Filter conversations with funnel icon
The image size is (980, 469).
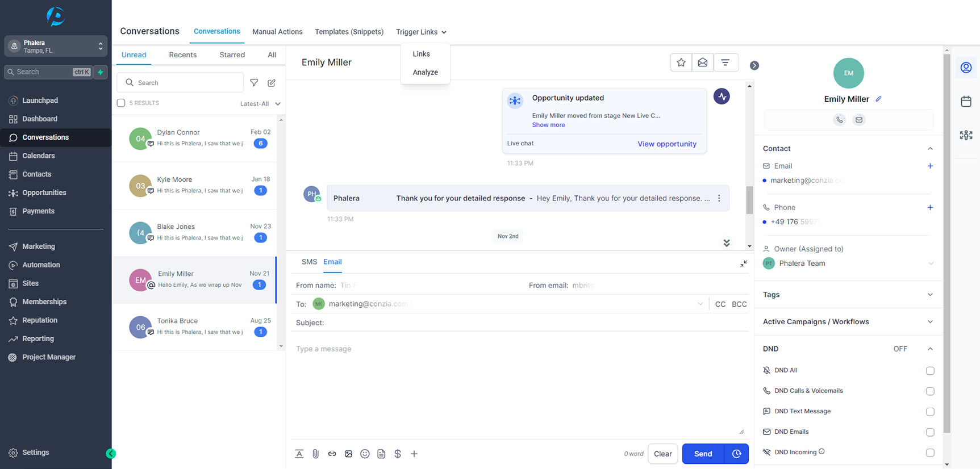click(x=254, y=83)
